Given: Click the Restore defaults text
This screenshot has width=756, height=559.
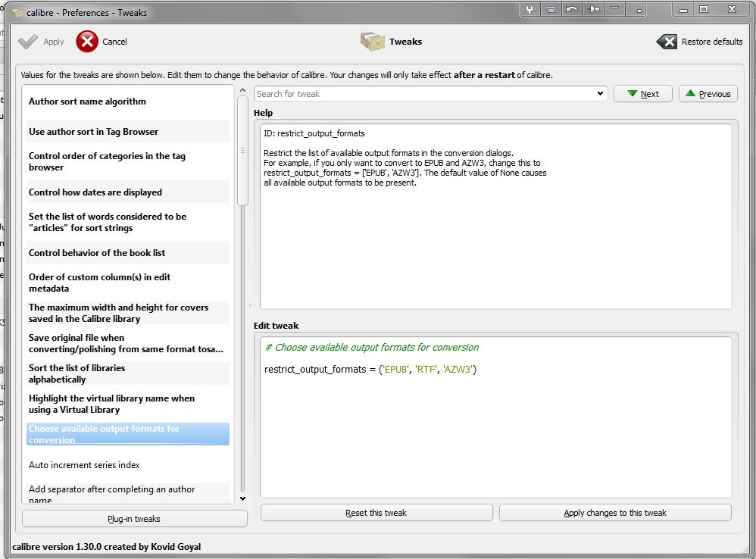Looking at the screenshot, I should coord(712,42).
